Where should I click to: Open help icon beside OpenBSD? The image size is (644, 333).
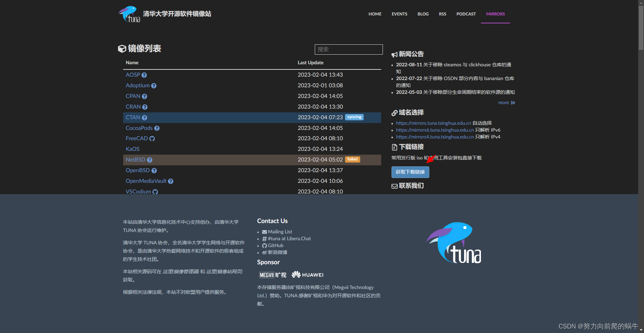point(154,170)
